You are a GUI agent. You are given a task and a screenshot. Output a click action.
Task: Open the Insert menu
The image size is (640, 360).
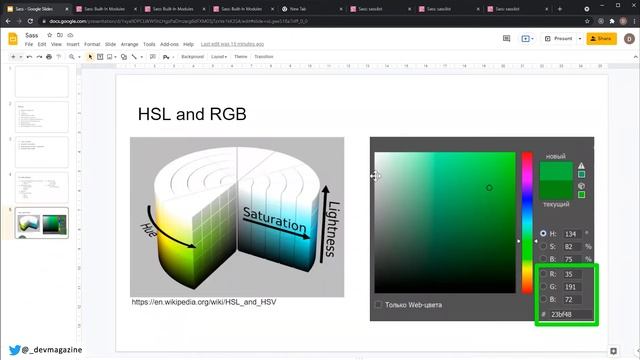click(x=73, y=44)
